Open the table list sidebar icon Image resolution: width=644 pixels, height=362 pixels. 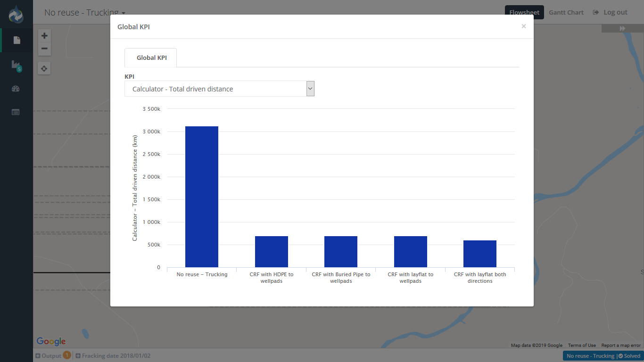[16, 112]
